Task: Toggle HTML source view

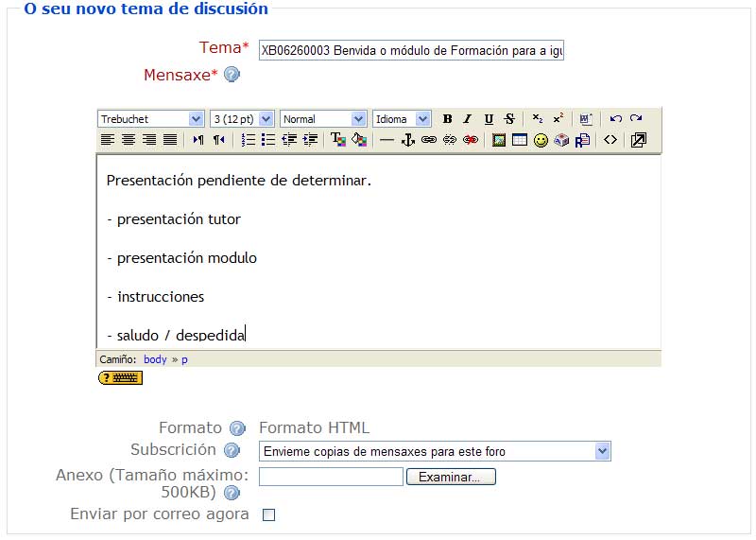Action: point(610,140)
